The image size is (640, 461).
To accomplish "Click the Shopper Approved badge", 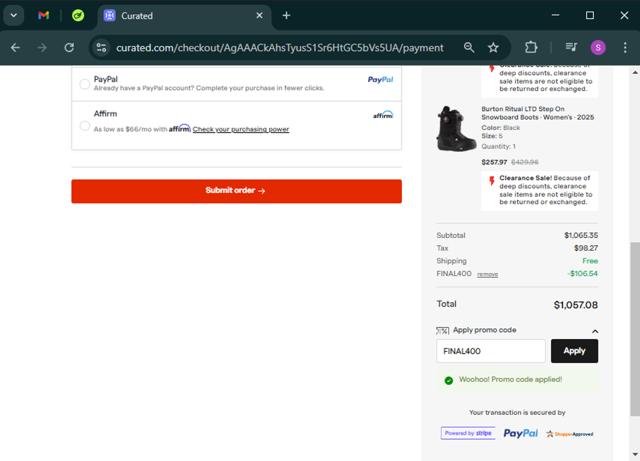I will tap(570, 434).
